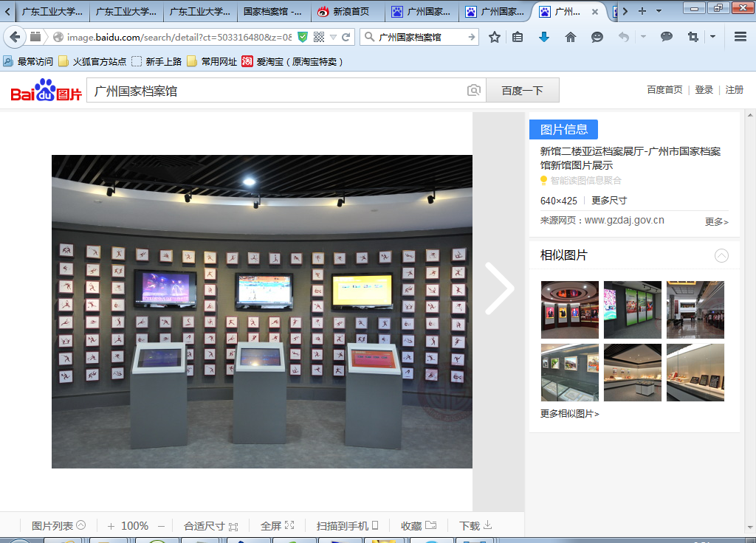Open Firefox downloads arrow icon
Viewport: 756px width, 543px height.
(544, 37)
